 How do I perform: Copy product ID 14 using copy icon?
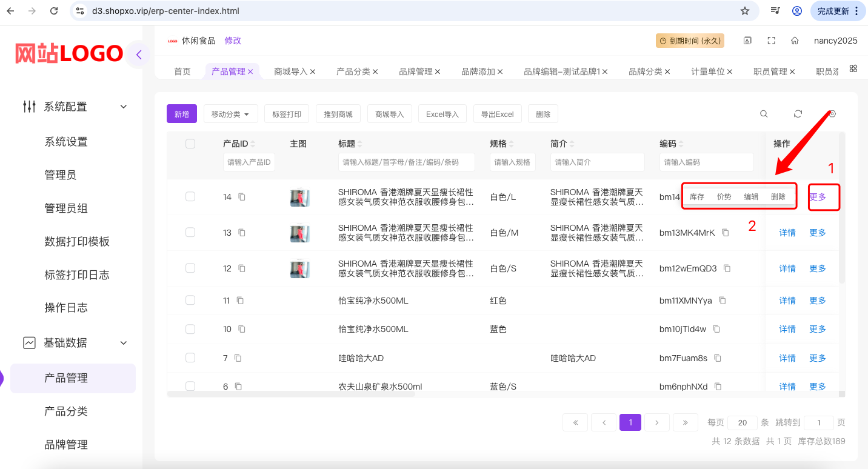(x=241, y=197)
